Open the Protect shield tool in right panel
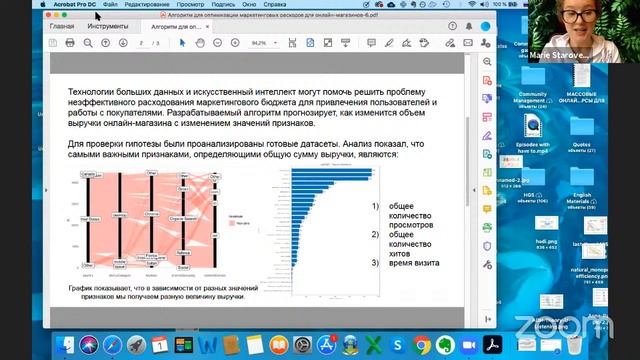The image size is (640, 360). (487, 246)
